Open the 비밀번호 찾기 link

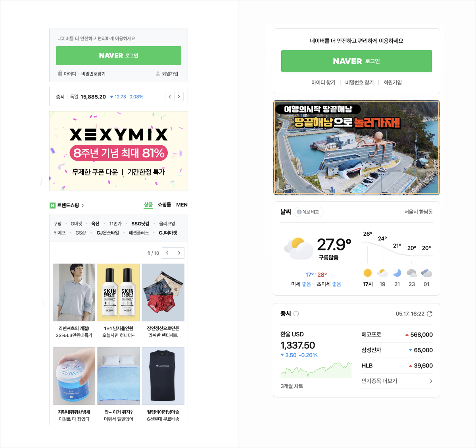[x=359, y=83]
